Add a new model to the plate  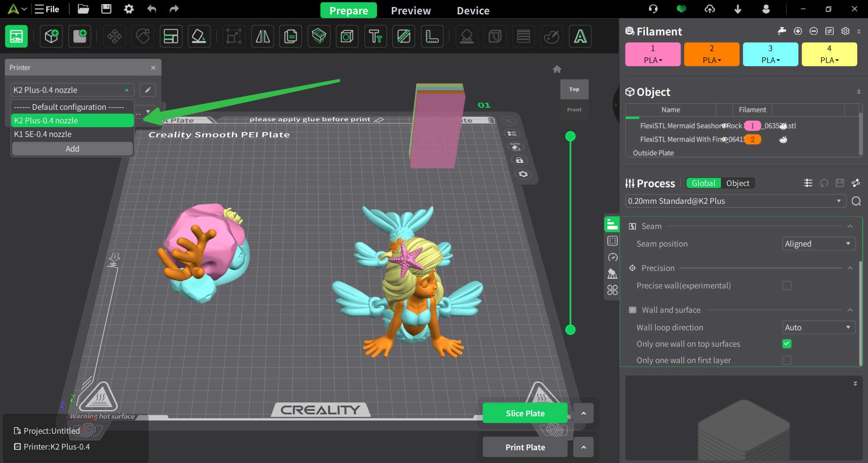(51, 36)
